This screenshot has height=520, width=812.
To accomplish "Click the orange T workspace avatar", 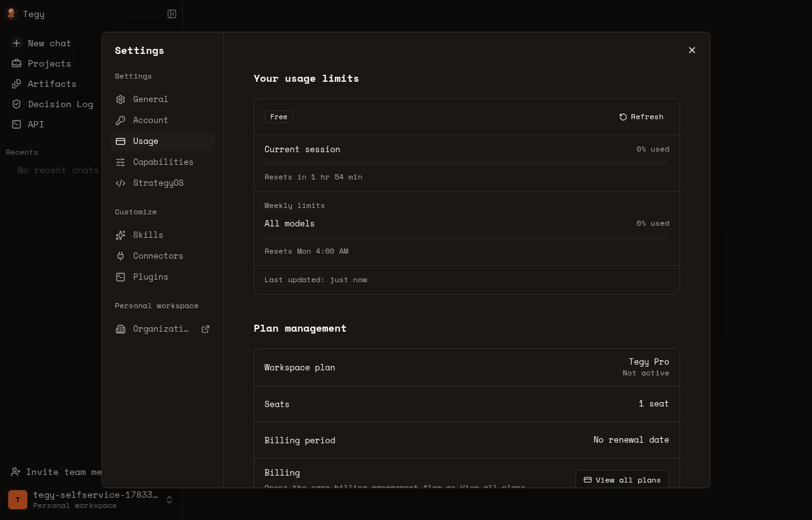I will [18, 500].
